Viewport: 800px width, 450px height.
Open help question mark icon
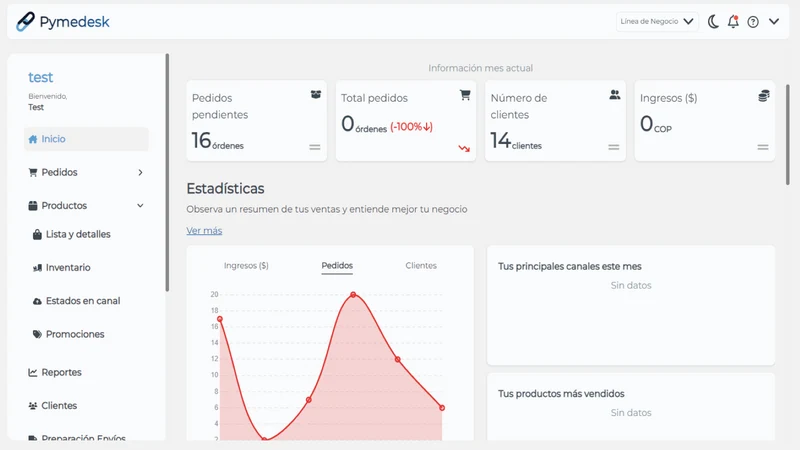[753, 22]
